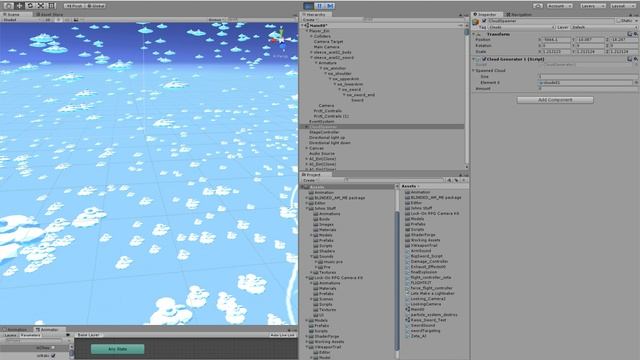Toggle Cloud Generator script enabled checkbox
640x360 pixels.
click(484, 59)
